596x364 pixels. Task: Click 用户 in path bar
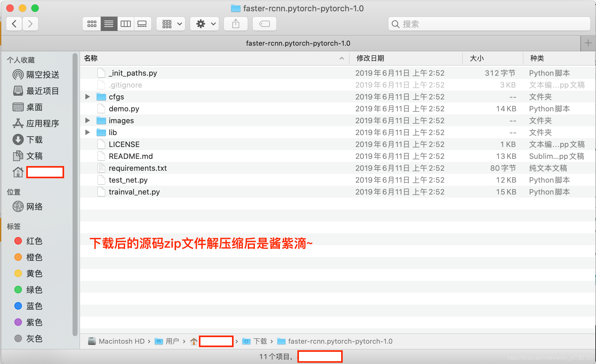coord(167,341)
